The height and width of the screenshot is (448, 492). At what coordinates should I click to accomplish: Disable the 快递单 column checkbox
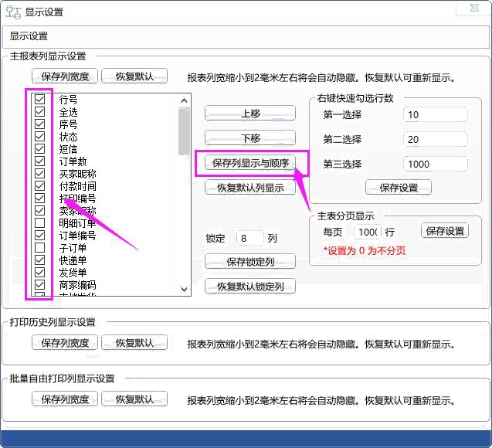[39, 260]
